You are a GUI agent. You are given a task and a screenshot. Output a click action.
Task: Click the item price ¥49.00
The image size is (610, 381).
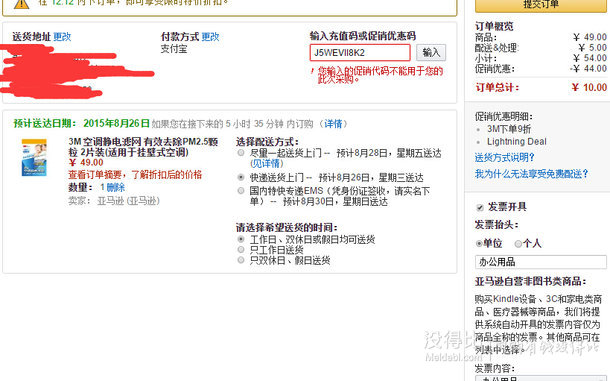[86, 162]
